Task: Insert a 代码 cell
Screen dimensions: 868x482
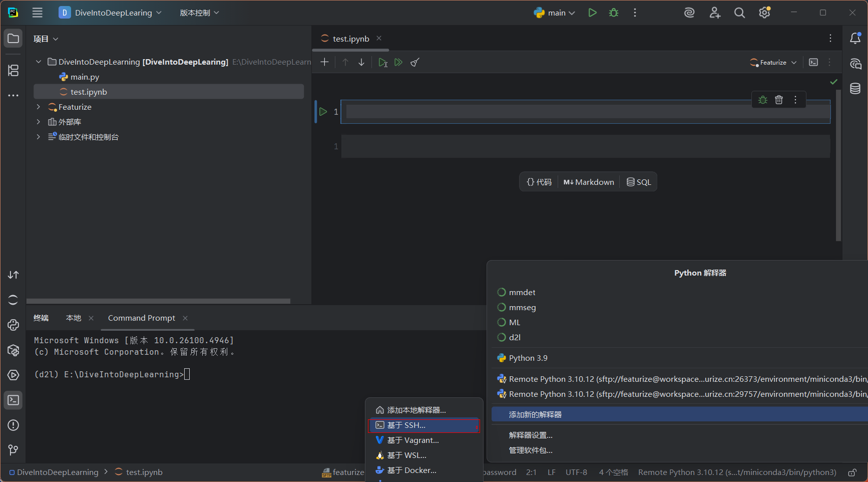Action: [x=539, y=182]
